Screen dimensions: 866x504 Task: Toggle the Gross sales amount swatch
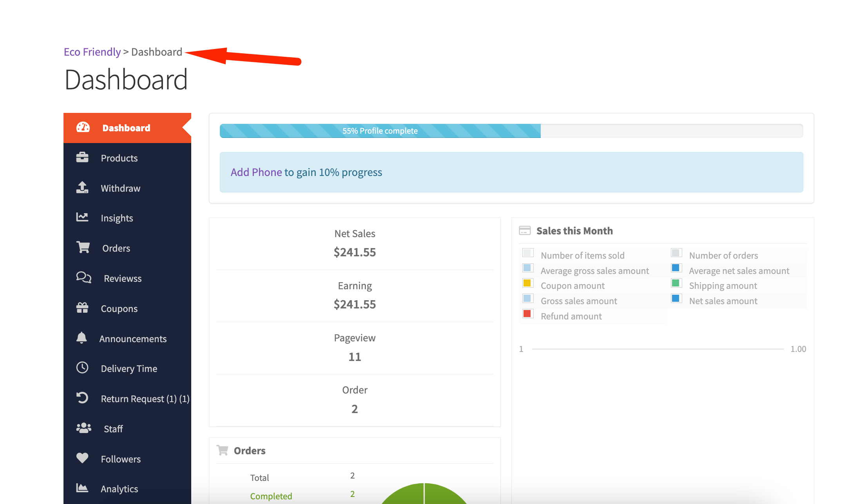(x=528, y=298)
